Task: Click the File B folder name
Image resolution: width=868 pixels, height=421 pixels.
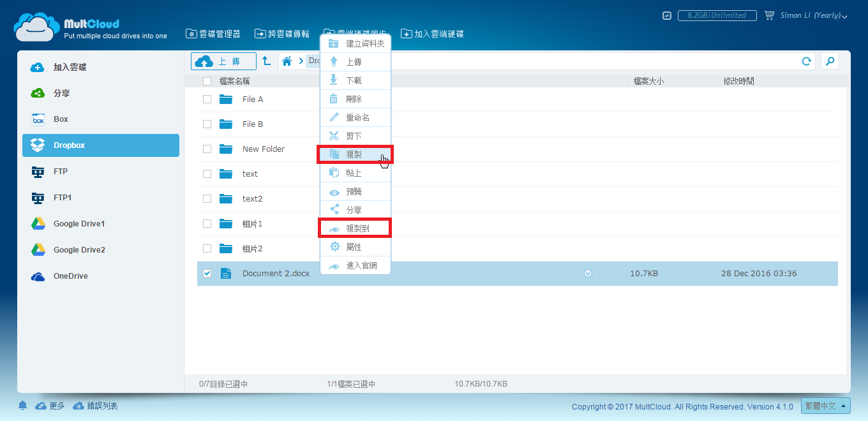Action: click(253, 124)
